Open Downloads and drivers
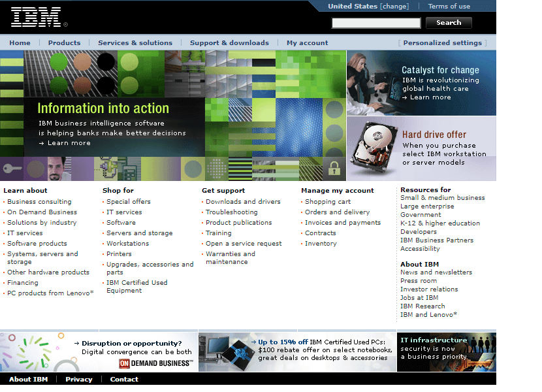Viewport: 542px width, 392px height. pos(243,201)
